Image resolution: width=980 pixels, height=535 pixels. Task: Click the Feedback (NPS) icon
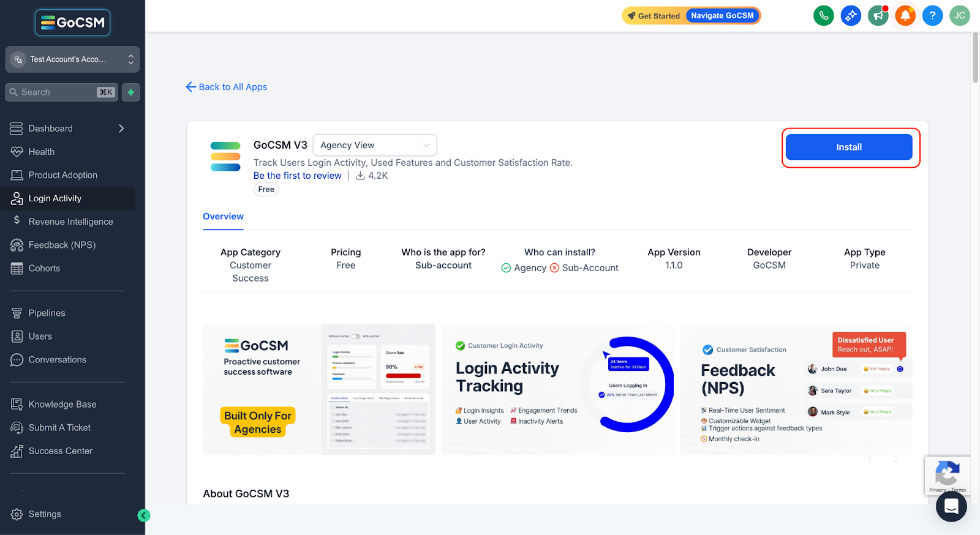tap(17, 245)
